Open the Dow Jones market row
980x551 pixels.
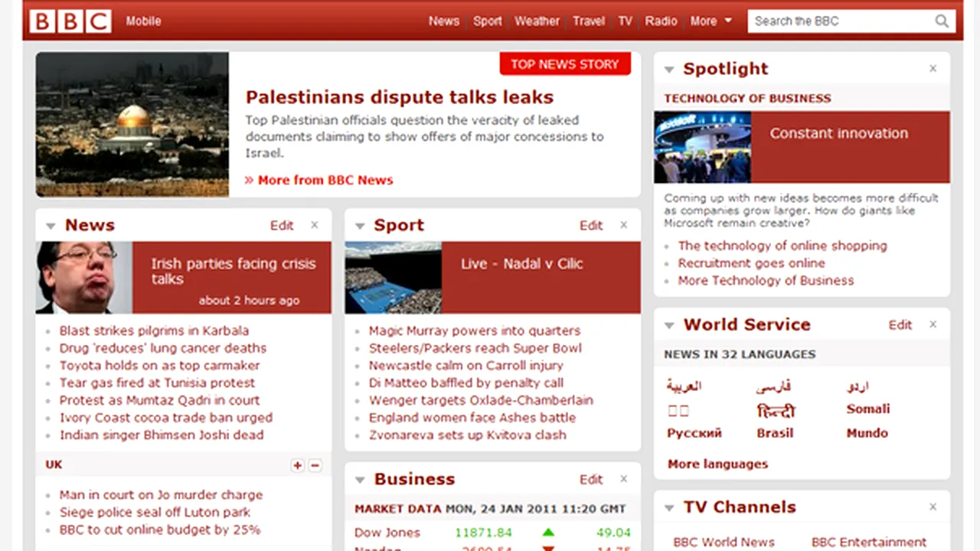(x=492, y=533)
